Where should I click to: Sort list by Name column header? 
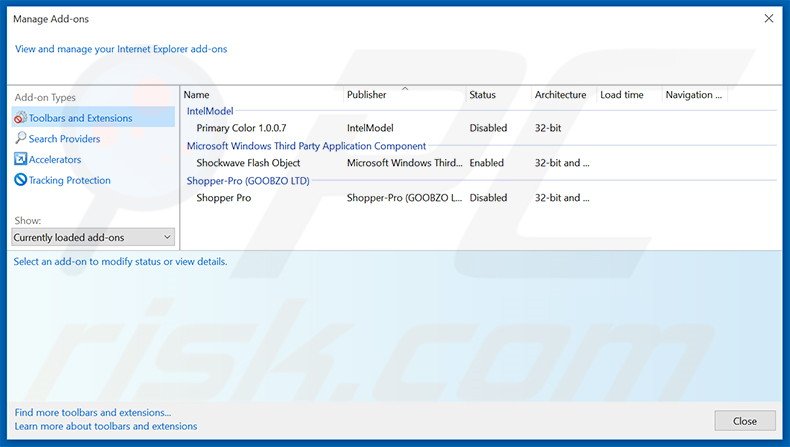[196, 95]
